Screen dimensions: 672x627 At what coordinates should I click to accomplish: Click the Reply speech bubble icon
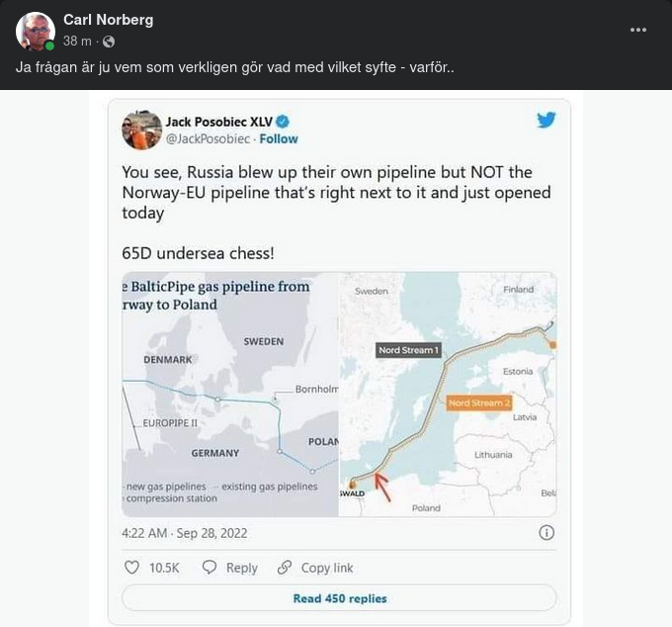[x=210, y=568]
